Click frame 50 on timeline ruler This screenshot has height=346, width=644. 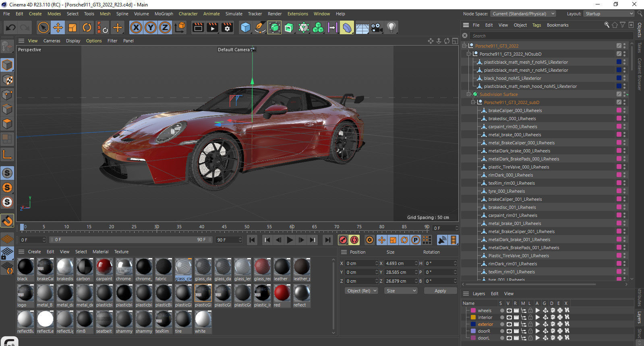pos(247,227)
